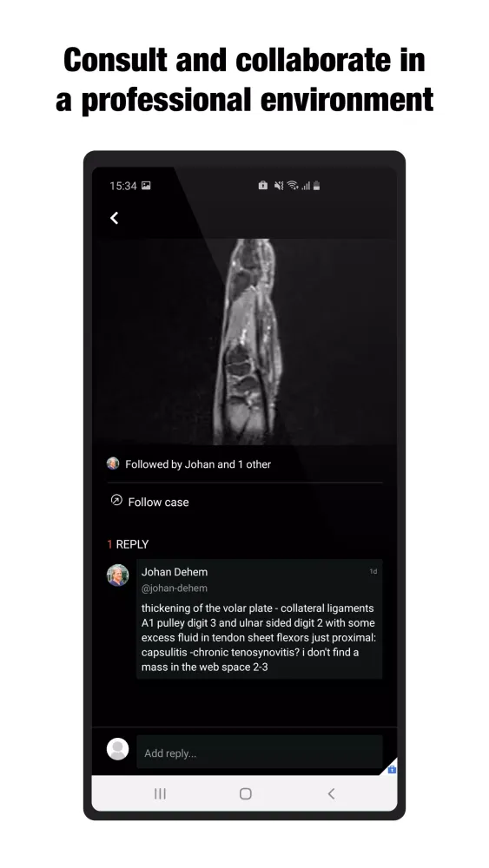
Task: Click the Follow case compass icon
Action: click(x=116, y=501)
